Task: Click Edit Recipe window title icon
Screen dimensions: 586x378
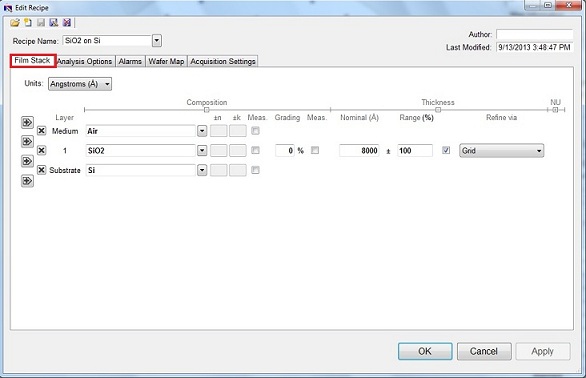Action: point(7,7)
